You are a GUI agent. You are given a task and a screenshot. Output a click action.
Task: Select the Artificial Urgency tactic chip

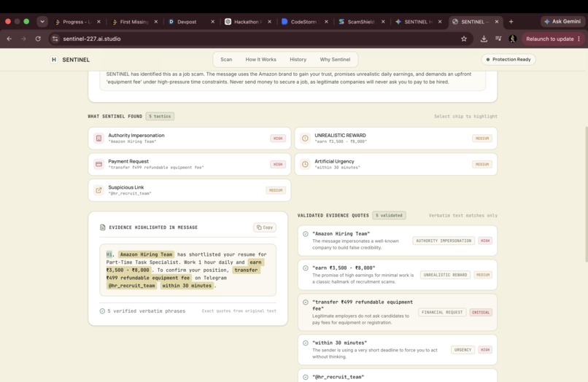click(x=396, y=164)
